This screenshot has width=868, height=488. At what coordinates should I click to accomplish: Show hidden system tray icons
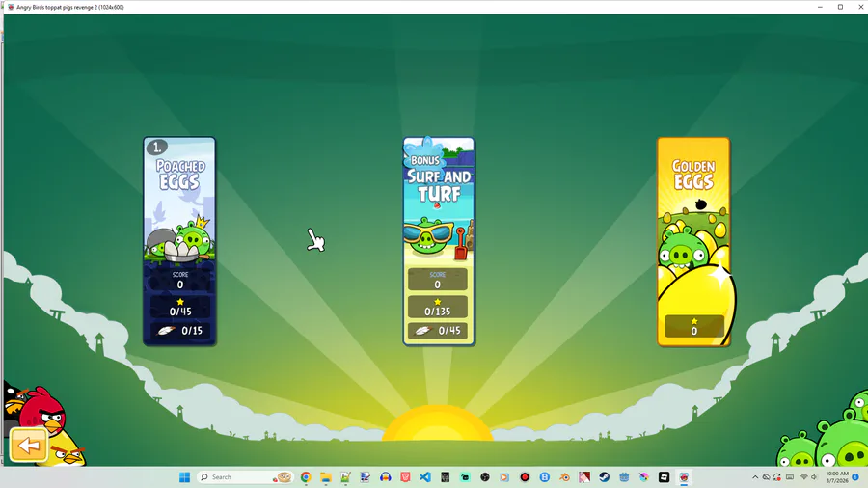click(x=754, y=477)
